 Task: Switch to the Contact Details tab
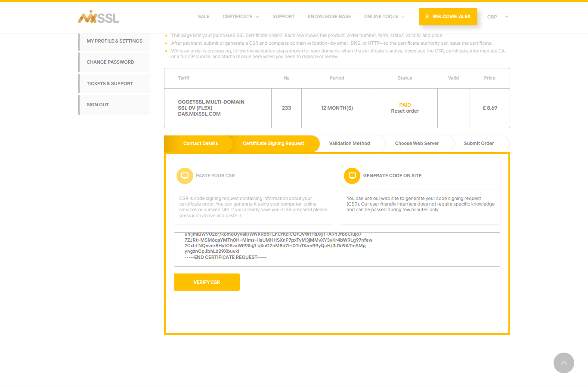coord(201,144)
